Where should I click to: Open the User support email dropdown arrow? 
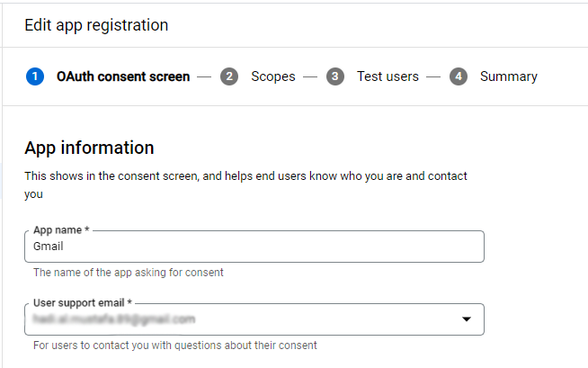pos(466,319)
